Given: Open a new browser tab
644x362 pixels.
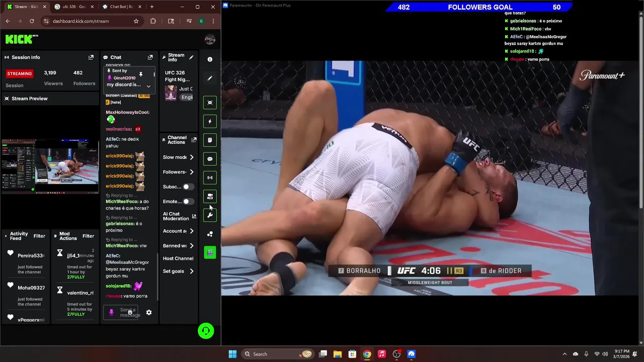Looking at the screenshot, I should point(152,7).
